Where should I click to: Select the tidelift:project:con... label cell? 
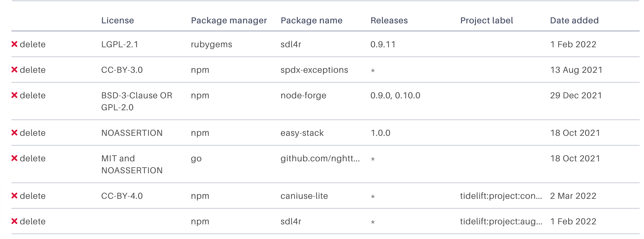(x=501, y=196)
